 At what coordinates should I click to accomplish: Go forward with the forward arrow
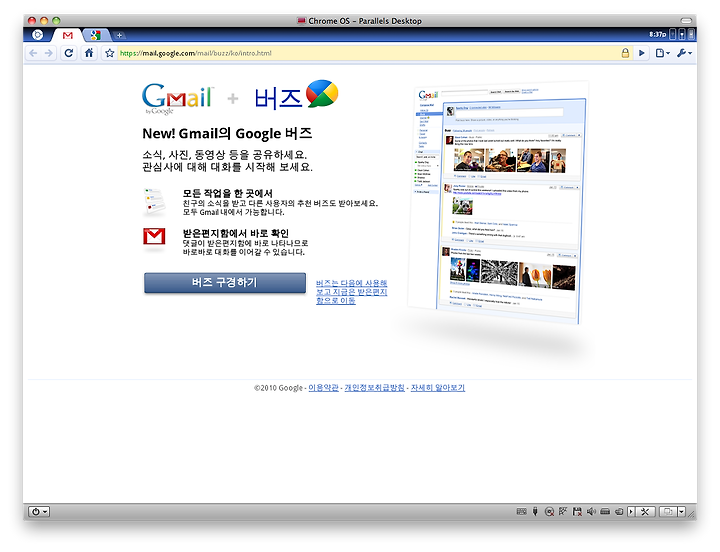[x=49, y=53]
